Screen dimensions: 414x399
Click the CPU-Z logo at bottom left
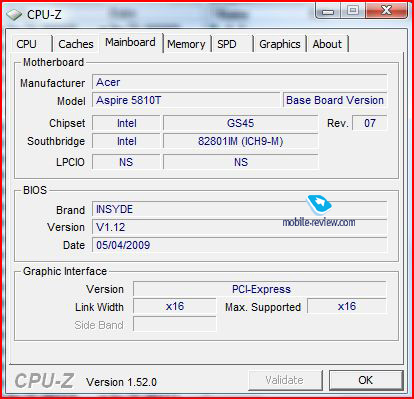coord(44,380)
